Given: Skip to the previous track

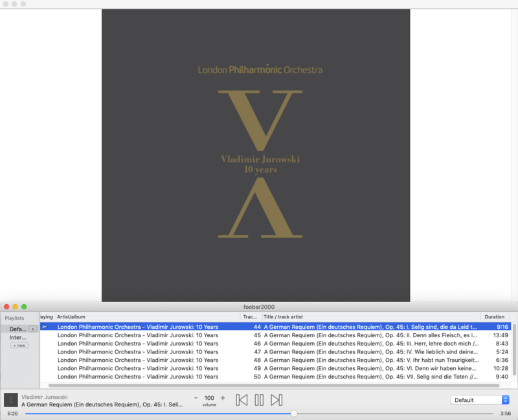Looking at the screenshot, I should point(242,400).
